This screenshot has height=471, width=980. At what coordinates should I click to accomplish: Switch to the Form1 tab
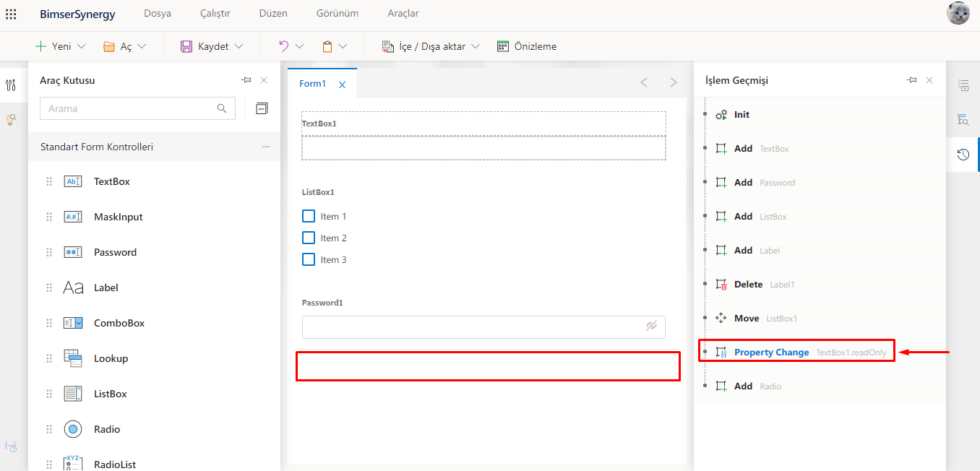point(313,84)
